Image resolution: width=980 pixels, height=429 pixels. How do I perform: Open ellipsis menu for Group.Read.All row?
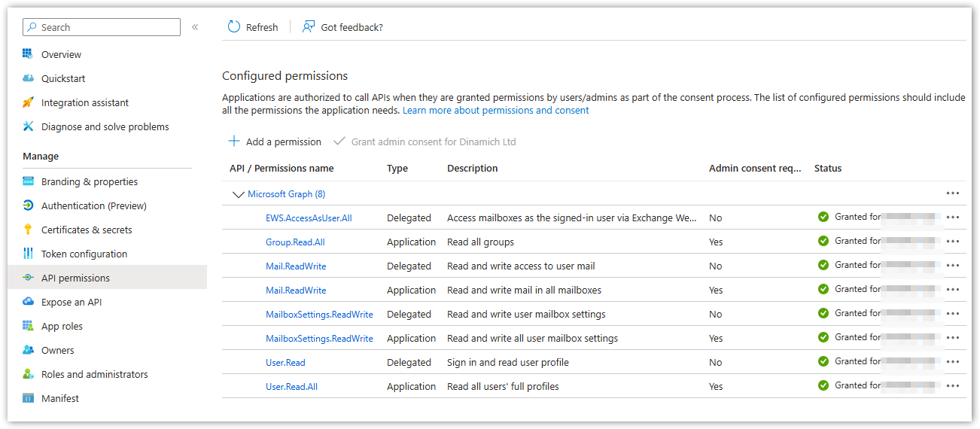click(953, 242)
